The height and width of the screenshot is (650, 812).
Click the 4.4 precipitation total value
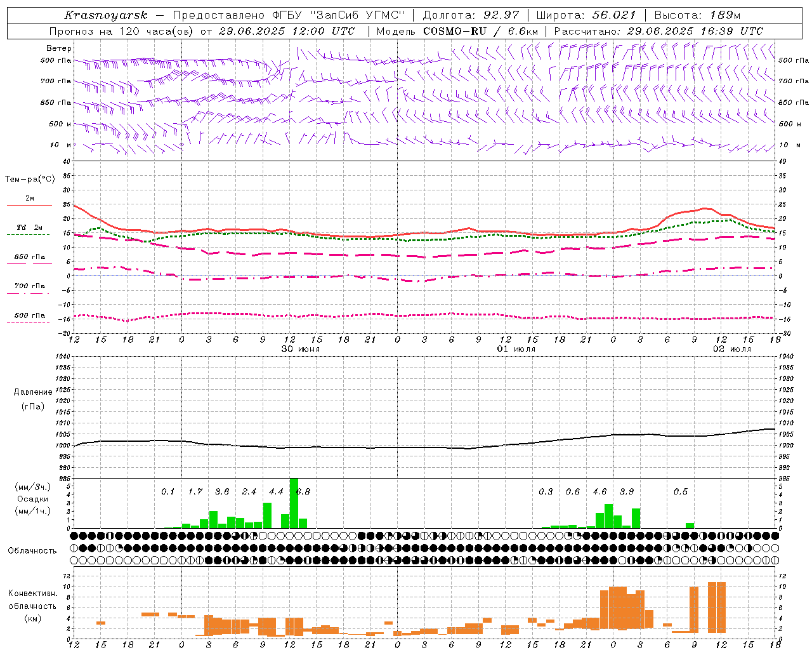point(276,491)
